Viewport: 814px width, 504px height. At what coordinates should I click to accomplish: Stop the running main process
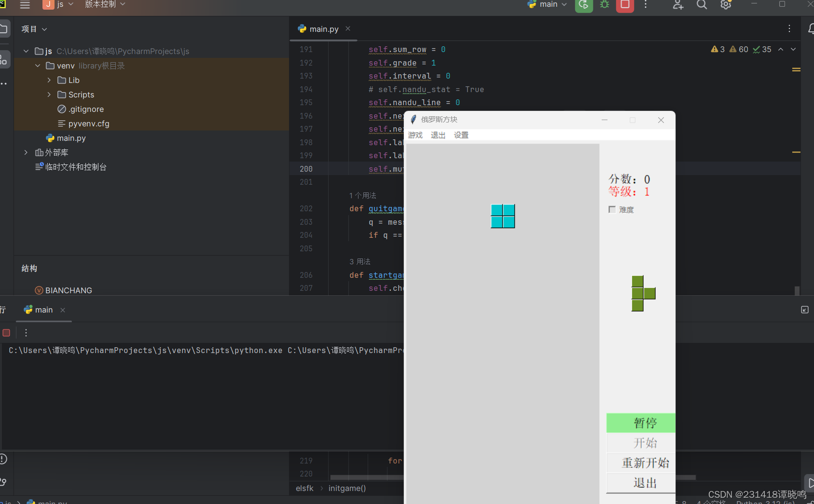[625, 5]
